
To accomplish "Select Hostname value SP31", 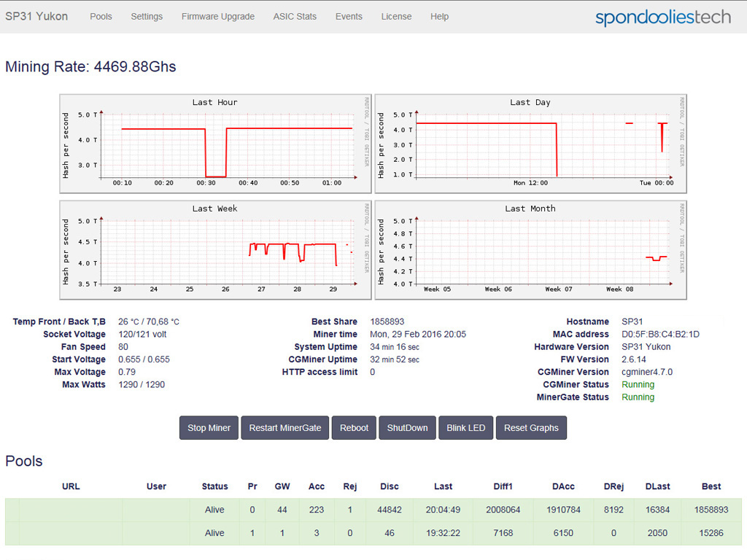I will pos(632,322).
